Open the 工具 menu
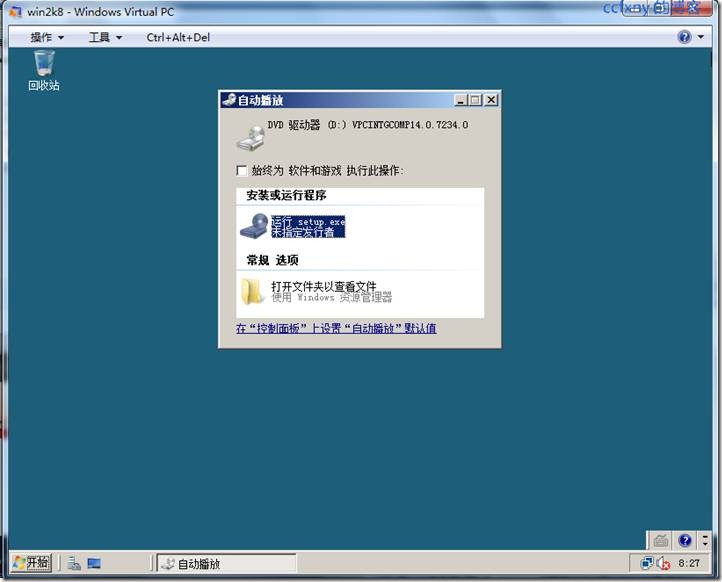This screenshot has height=582, width=722. 105,37
